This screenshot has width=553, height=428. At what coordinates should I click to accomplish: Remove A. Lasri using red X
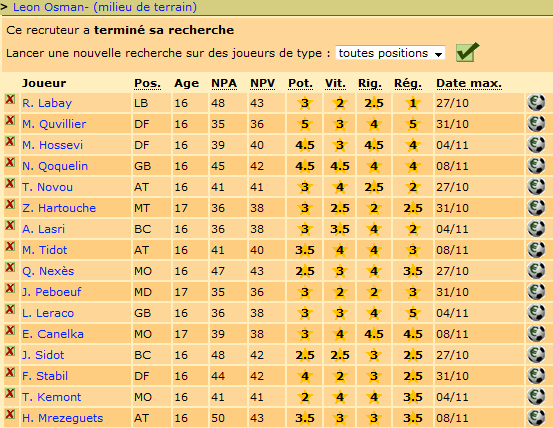10,225
